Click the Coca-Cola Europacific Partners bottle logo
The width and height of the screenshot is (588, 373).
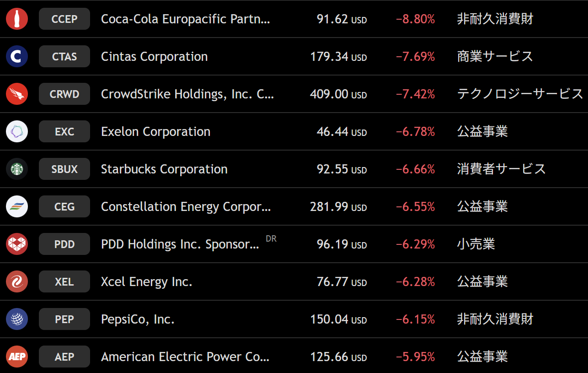(17, 19)
